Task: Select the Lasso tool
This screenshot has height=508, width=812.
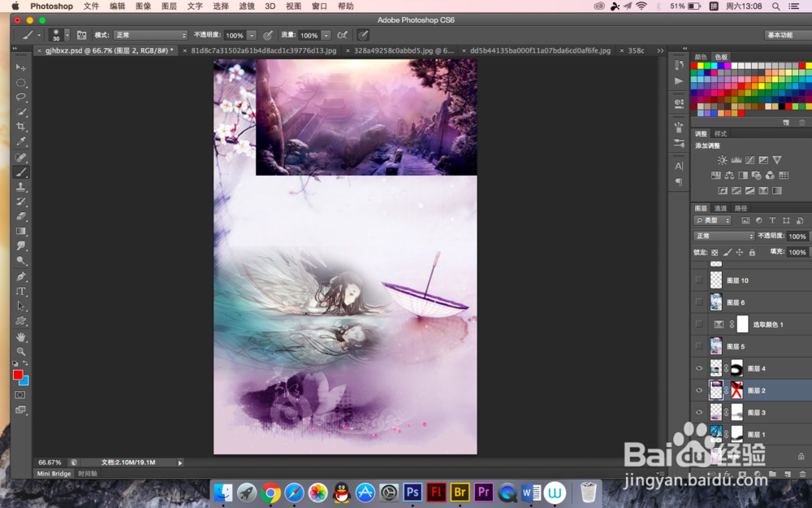Action: (21, 97)
